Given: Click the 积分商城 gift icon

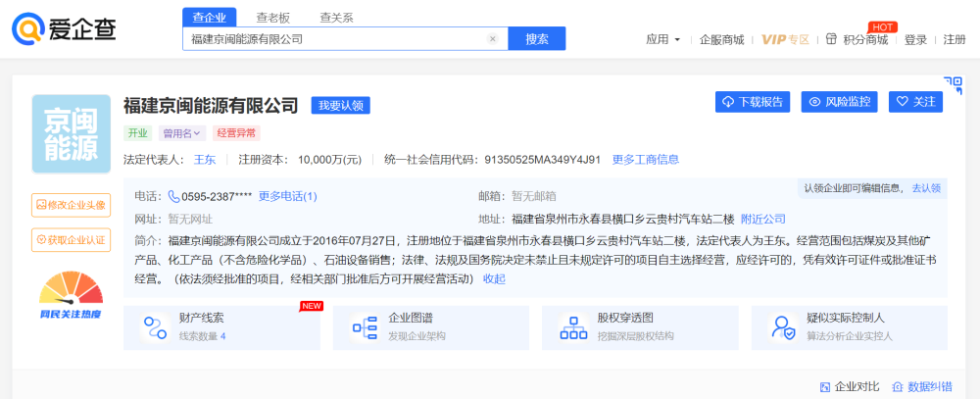Looking at the screenshot, I should 831,39.
